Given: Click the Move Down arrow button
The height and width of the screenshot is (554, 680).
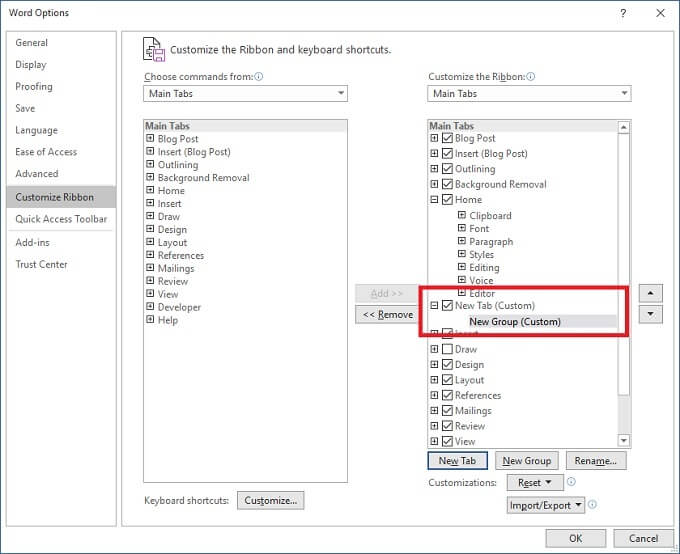Looking at the screenshot, I should coord(650,314).
